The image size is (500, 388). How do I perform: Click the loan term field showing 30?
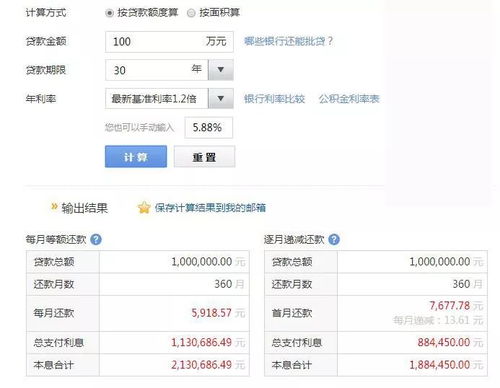pos(157,70)
